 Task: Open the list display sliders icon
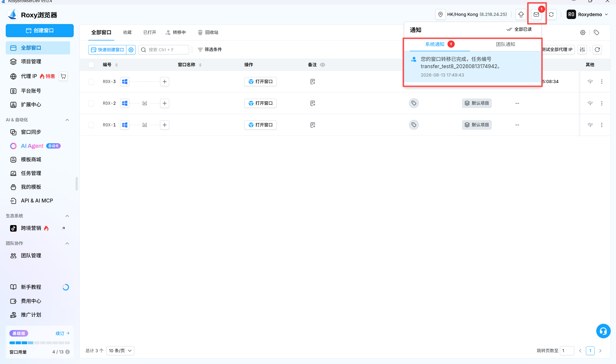coord(582,50)
